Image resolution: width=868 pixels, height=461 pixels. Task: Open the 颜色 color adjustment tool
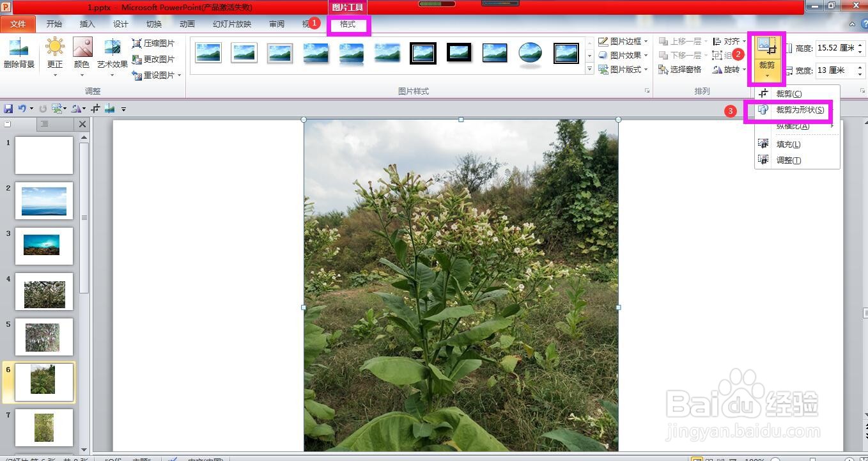tap(82, 56)
